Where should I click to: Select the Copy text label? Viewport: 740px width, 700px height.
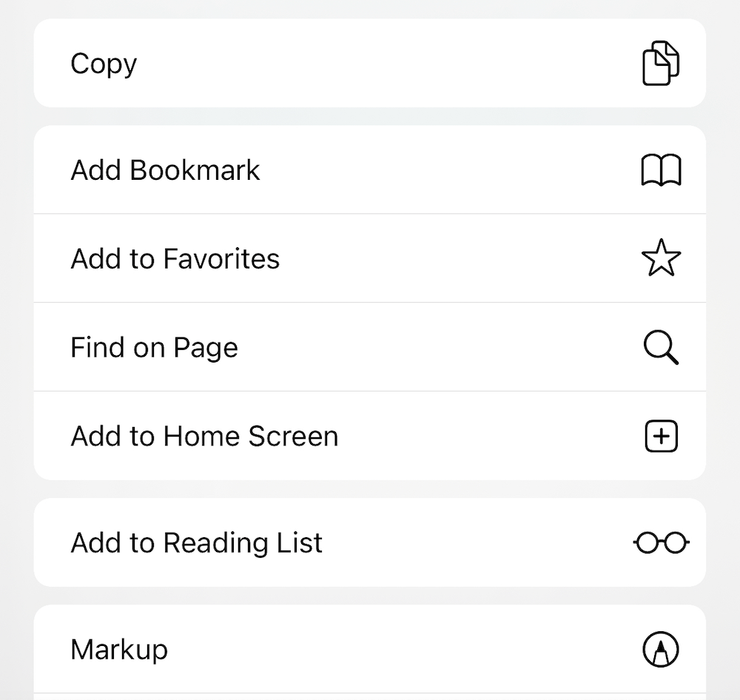pos(104,64)
